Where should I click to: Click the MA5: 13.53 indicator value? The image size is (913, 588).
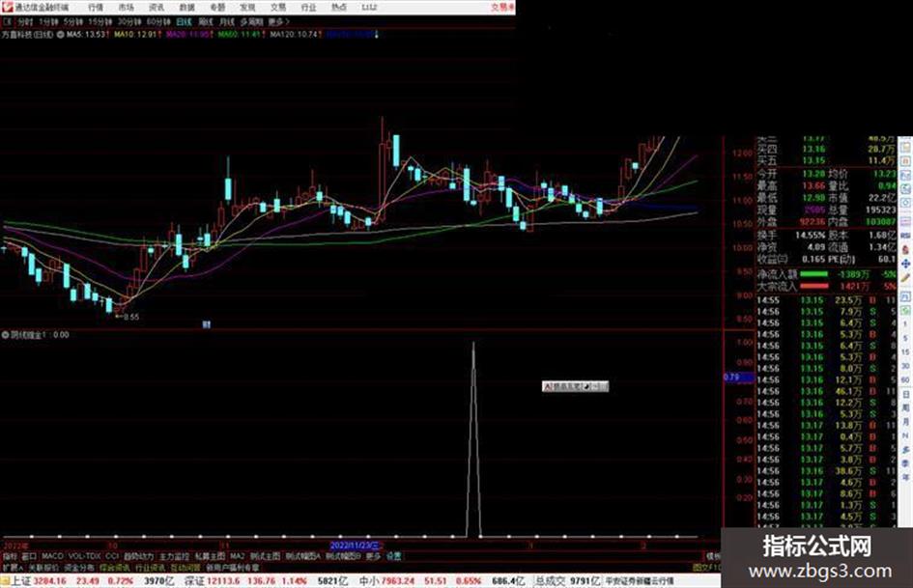click(86, 35)
